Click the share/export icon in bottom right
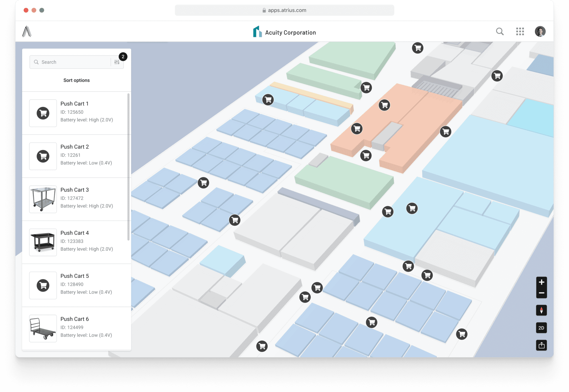 pos(541,345)
